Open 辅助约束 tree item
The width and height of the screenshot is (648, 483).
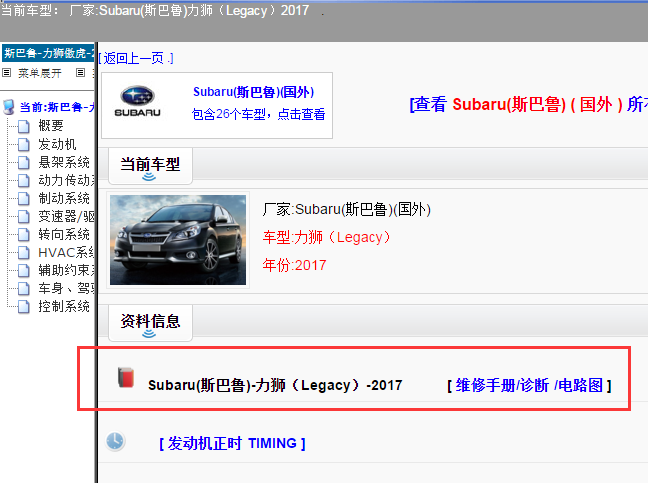tap(66, 270)
